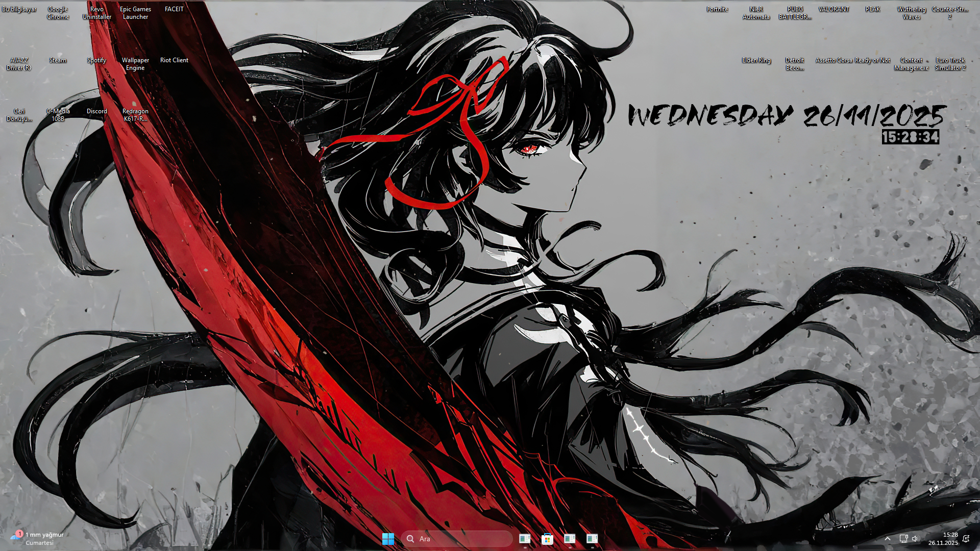Open the network status tray icon

coord(903,539)
